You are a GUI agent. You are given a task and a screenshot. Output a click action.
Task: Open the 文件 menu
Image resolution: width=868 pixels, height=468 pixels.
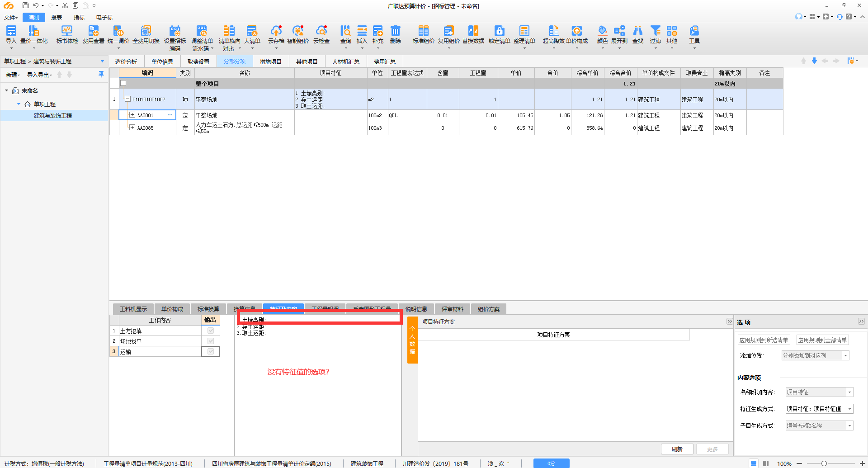click(x=11, y=17)
